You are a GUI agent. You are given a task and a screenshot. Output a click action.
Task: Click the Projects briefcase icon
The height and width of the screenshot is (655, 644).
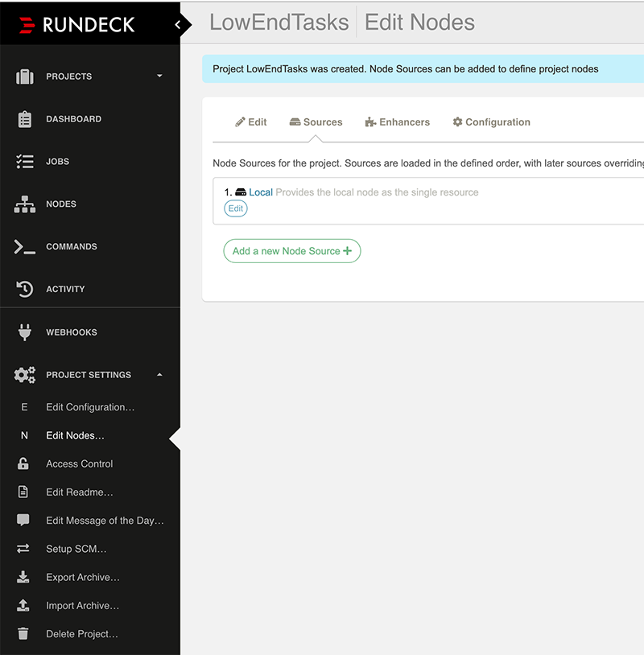(x=25, y=77)
